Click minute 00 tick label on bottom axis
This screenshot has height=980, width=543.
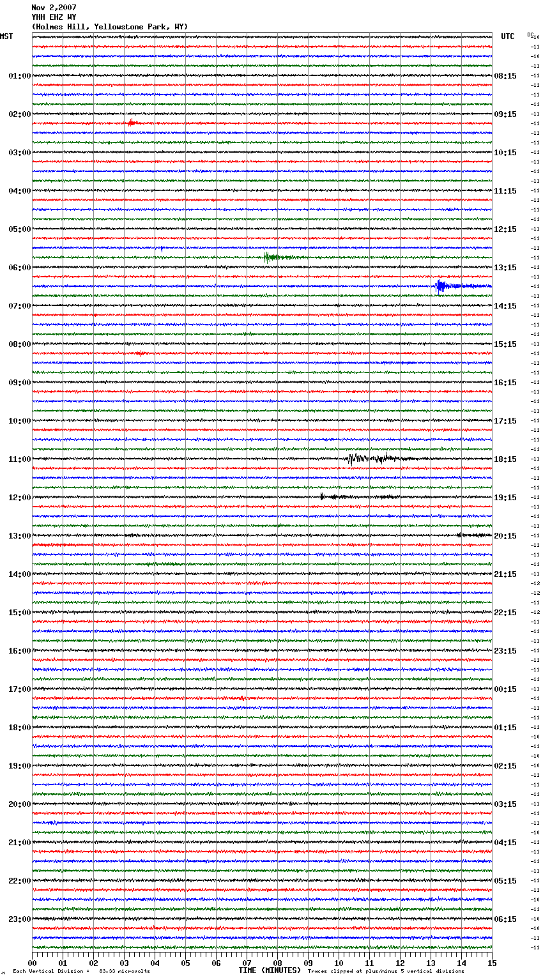pyautogui.click(x=32, y=963)
